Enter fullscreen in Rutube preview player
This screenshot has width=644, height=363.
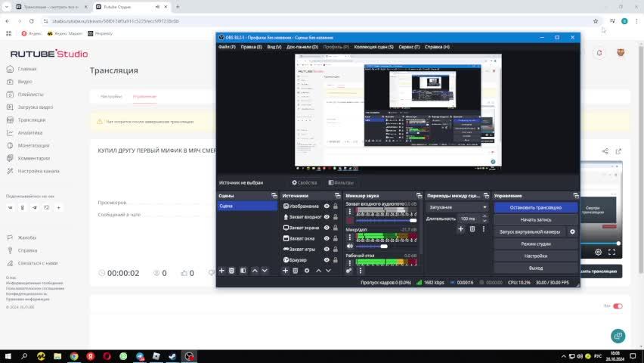(611, 252)
